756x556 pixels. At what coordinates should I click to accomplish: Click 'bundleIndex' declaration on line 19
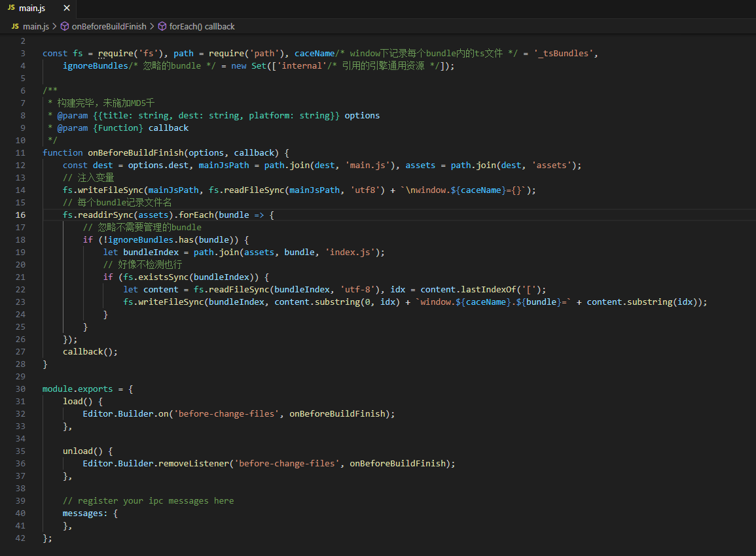pyautogui.click(x=151, y=252)
